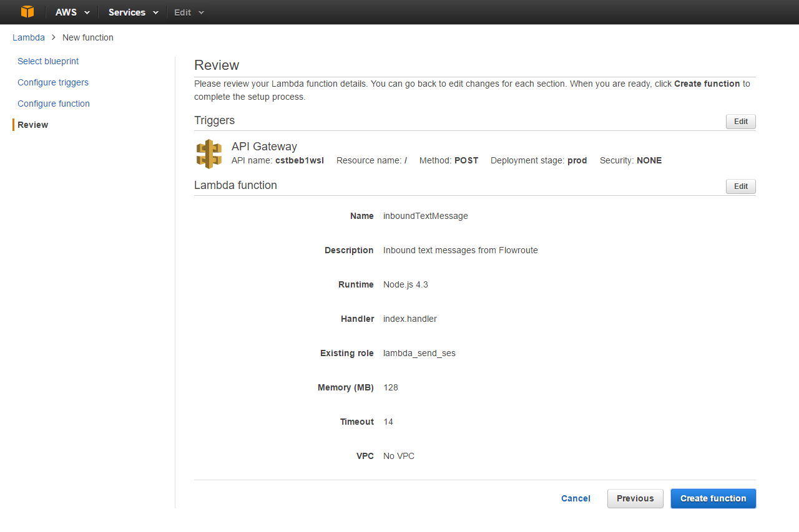This screenshot has width=799, height=532.
Task: Click the role value lambda_send_ses
Action: [419, 353]
